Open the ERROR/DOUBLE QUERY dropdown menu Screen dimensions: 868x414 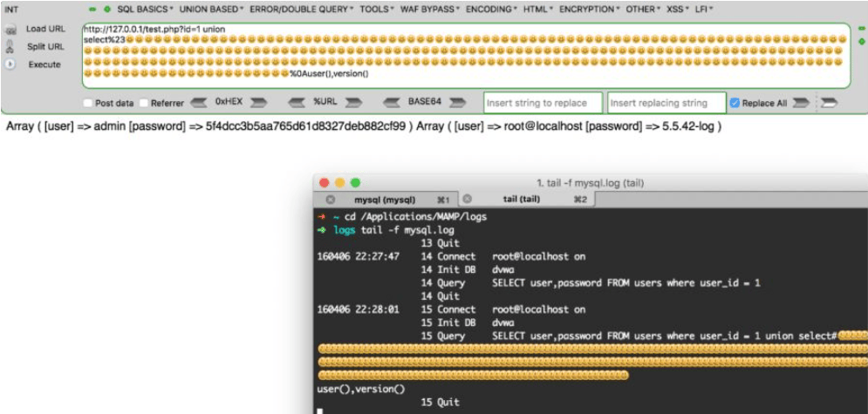coord(302,10)
